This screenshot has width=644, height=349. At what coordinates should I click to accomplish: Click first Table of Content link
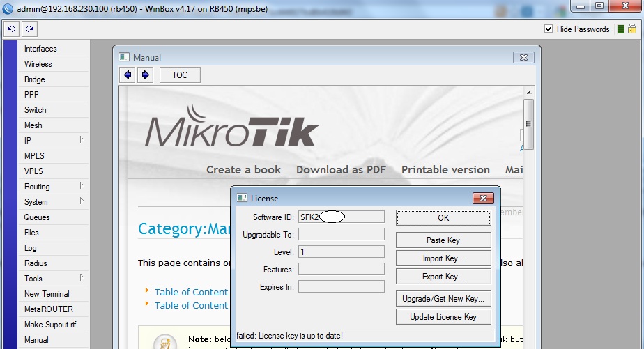click(x=191, y=292)
